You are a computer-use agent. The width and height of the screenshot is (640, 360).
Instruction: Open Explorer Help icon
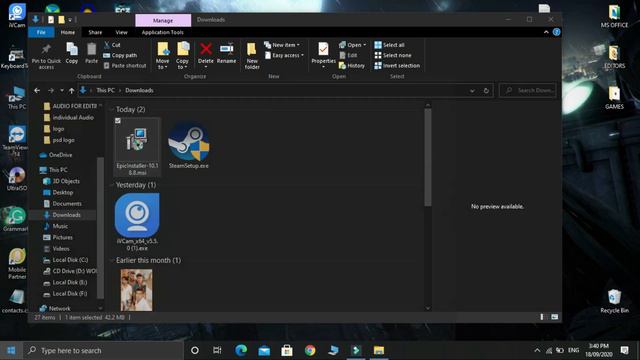(x=556, y=32)
